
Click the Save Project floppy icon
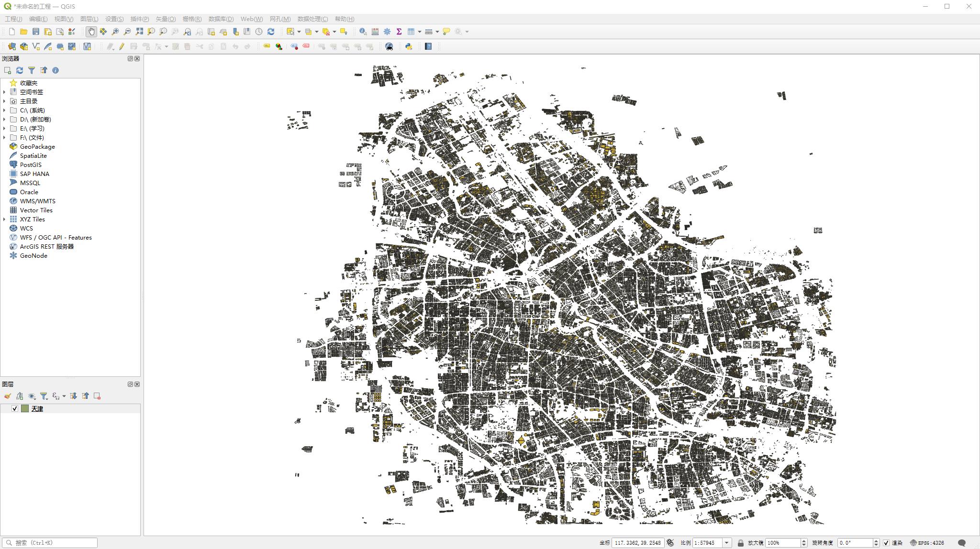click(36, 32)
